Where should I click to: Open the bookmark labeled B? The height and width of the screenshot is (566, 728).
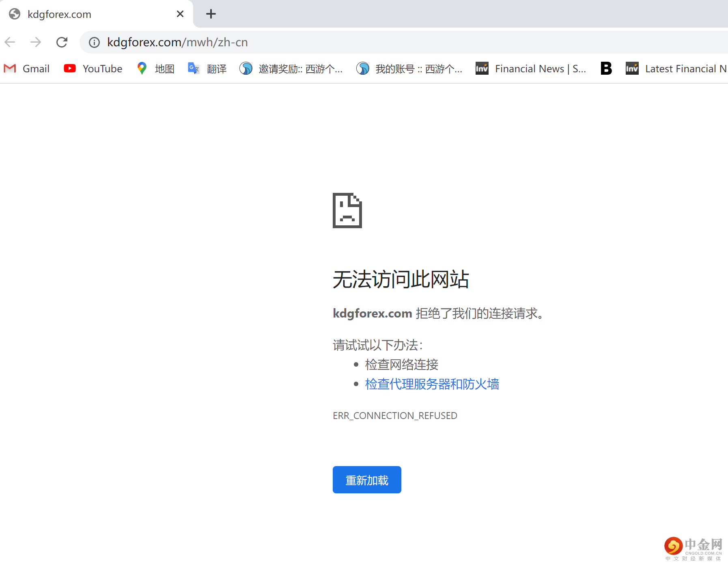606,68
